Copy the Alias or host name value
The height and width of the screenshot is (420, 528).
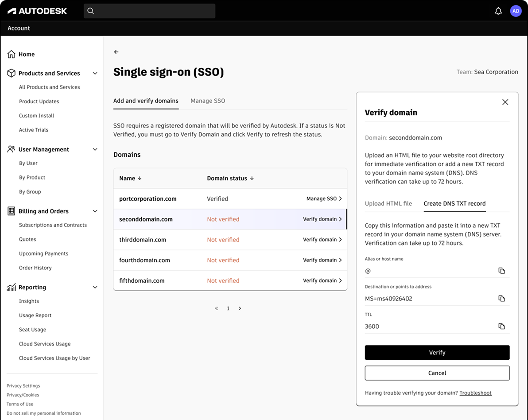(x=501, y=271)
